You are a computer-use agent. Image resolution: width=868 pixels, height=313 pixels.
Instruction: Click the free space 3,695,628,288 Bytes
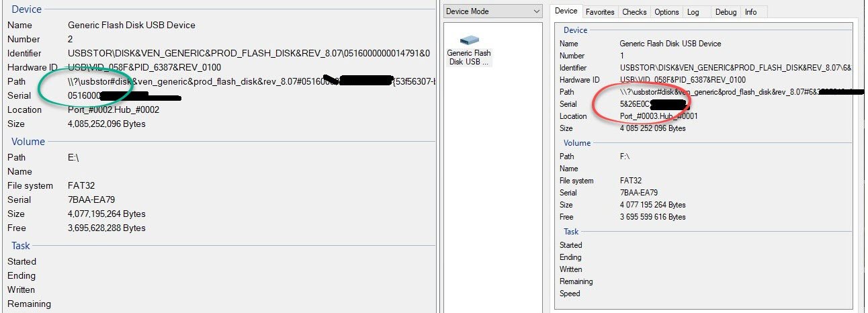(106, 228)
